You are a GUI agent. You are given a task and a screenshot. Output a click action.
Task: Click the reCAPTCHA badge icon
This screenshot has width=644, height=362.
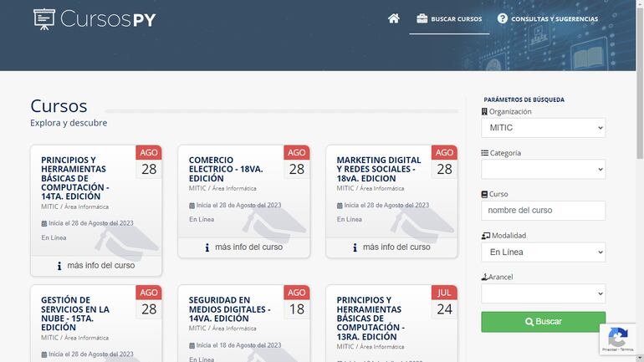(x=618, y=338)
